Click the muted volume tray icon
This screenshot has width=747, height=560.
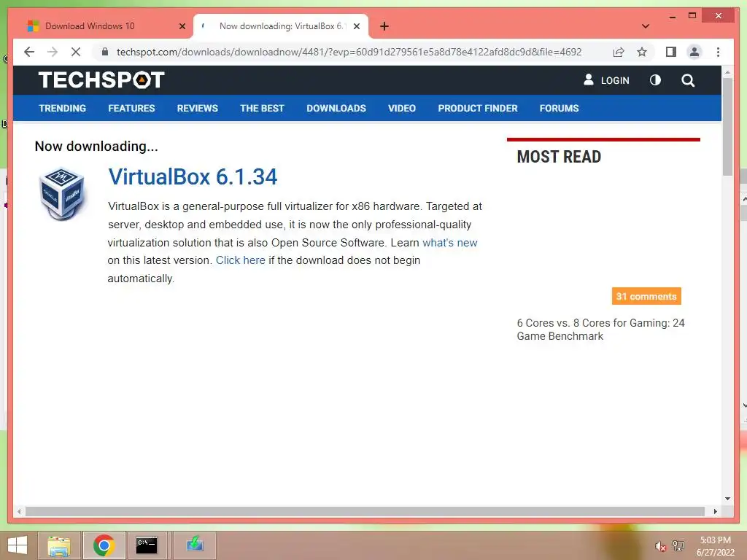[x=659, y=546]
